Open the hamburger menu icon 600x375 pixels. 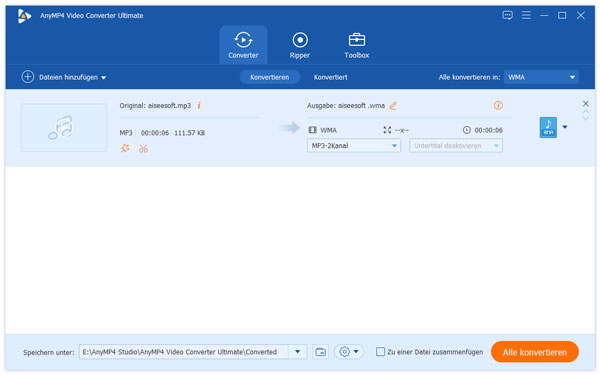(x=526, y=15)
